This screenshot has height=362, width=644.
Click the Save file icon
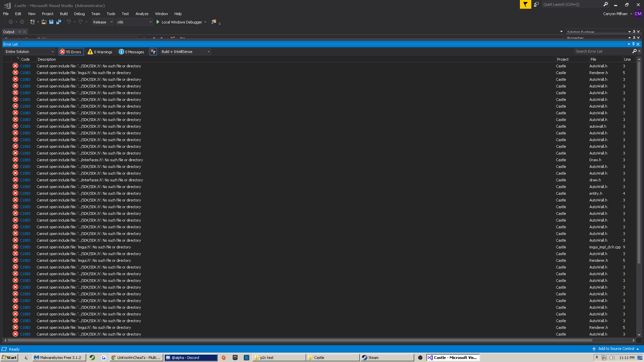(51, 22)
